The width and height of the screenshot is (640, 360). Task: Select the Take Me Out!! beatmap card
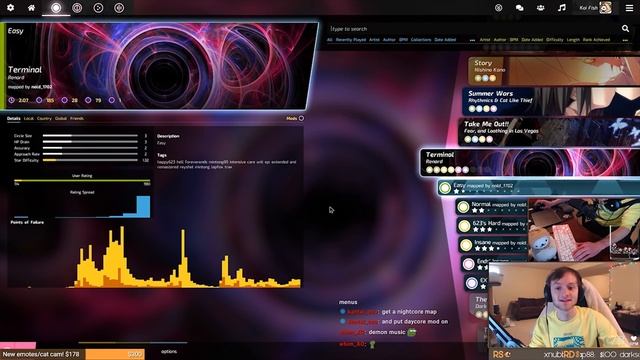tap(549, 132)
